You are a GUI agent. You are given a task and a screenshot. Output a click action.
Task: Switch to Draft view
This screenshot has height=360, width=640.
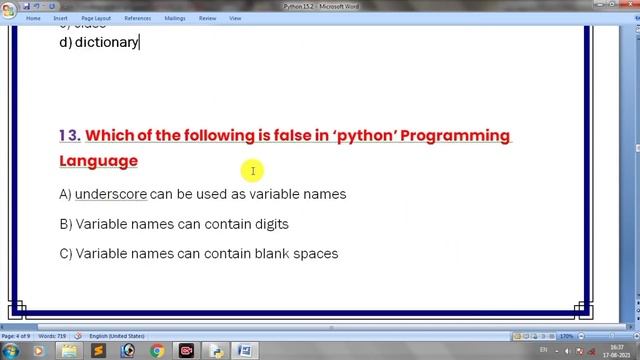pos(552,336)
